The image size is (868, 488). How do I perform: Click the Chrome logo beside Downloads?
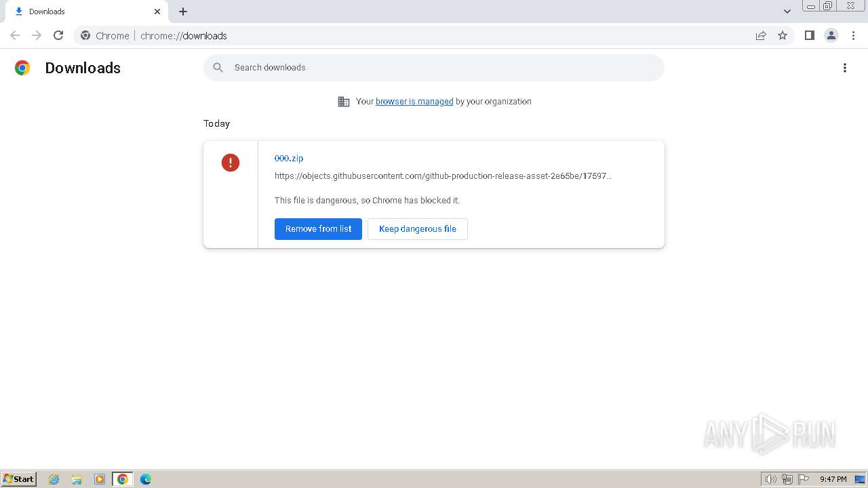22,68
